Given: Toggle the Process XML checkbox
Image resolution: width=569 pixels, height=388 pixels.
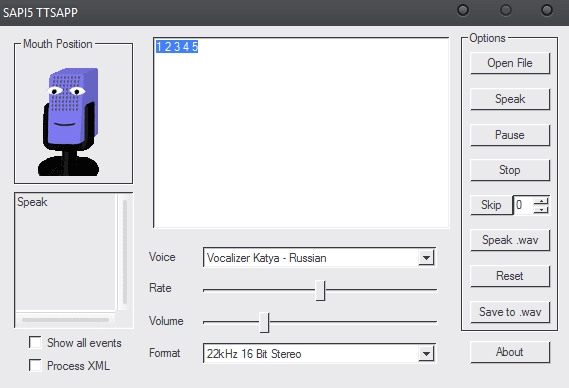Looking at the screenshot, I should click(x=35, y=365).
